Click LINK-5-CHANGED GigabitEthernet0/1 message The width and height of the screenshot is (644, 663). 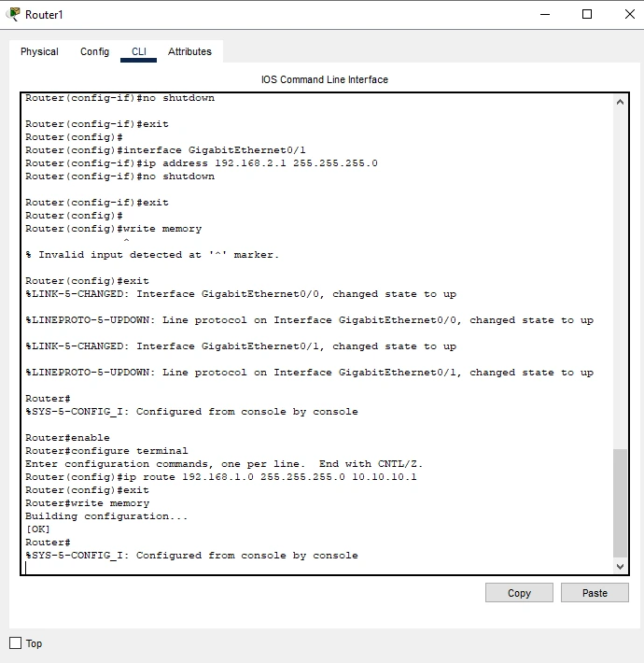[241, 346]
